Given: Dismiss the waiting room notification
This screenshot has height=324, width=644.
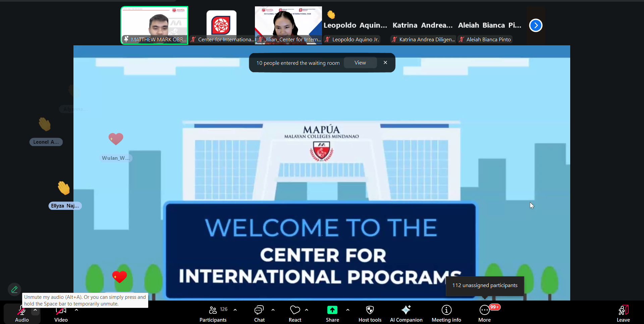Looking at the screenshot, I should (385, 62).
